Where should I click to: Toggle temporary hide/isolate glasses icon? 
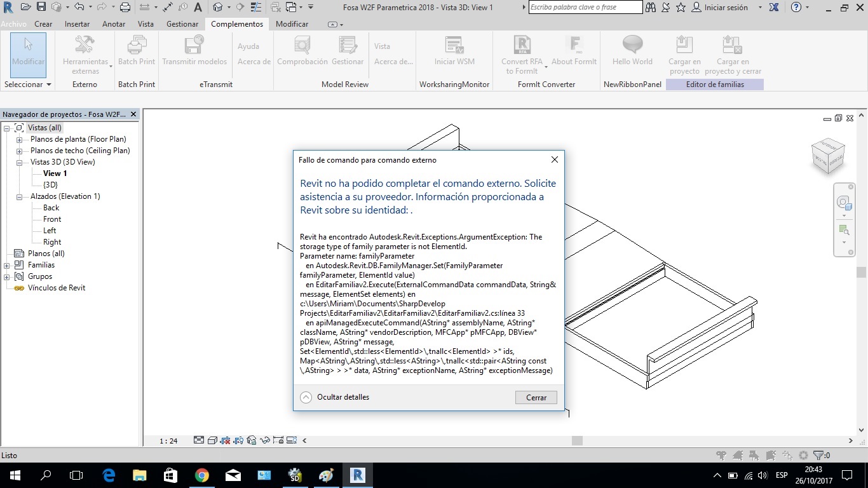265,440
